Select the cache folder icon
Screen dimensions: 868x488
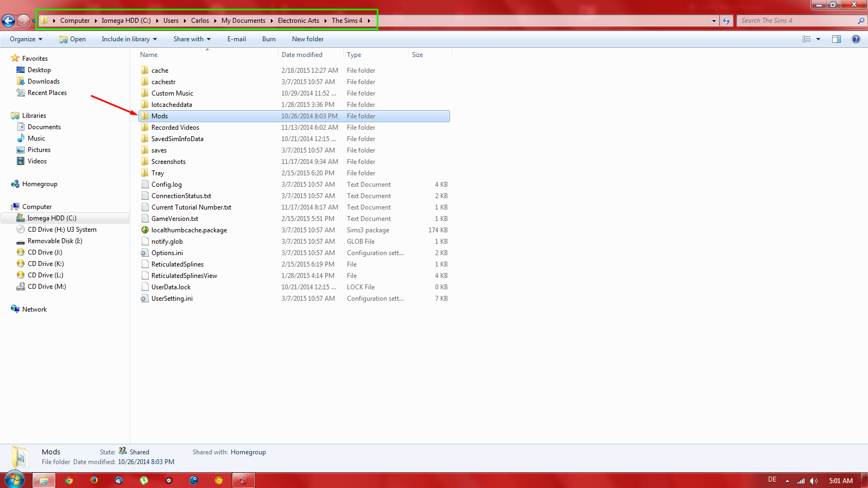pyautogui.click(x=145, y=71)
